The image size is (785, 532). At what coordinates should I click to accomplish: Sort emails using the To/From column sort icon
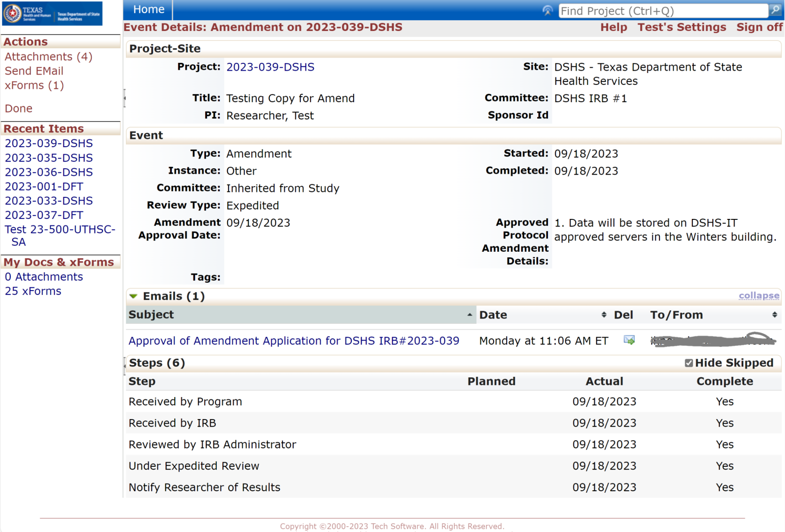(x=775, y=315)
